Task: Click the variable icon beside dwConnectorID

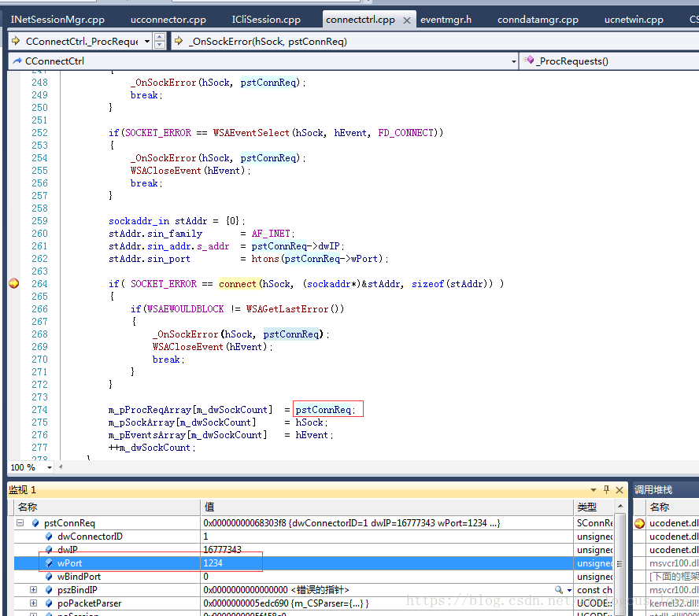Action: [x=49, y=537]
